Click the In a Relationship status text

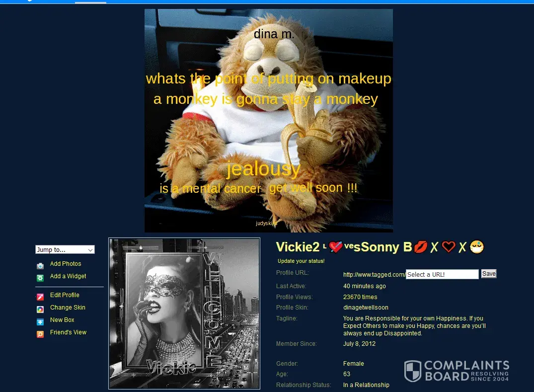click(x=366, y=385)
